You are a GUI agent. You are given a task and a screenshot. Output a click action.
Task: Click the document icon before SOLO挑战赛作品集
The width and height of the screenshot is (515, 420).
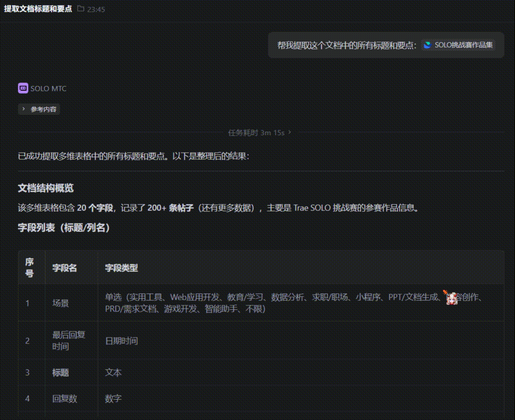(x=427, y=45)
